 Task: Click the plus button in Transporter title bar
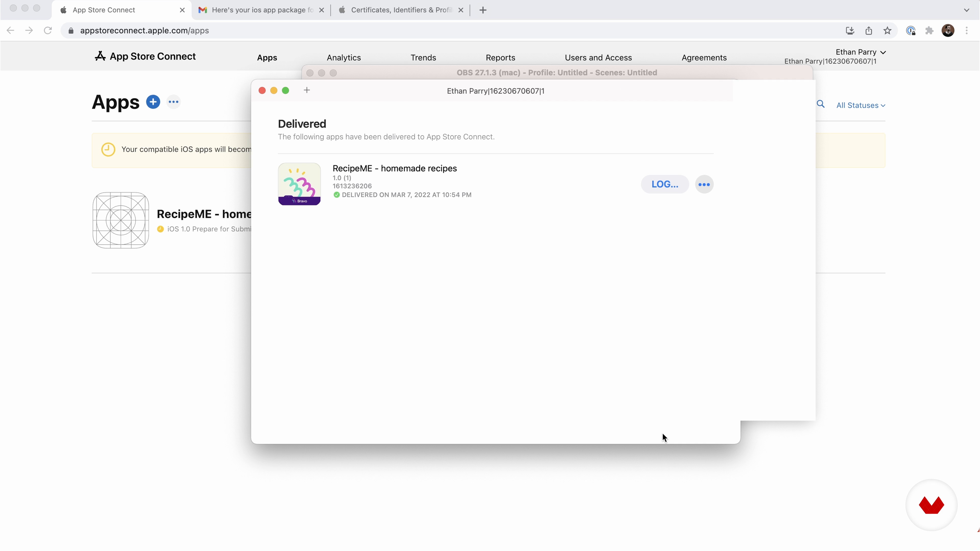coord(307,90)
